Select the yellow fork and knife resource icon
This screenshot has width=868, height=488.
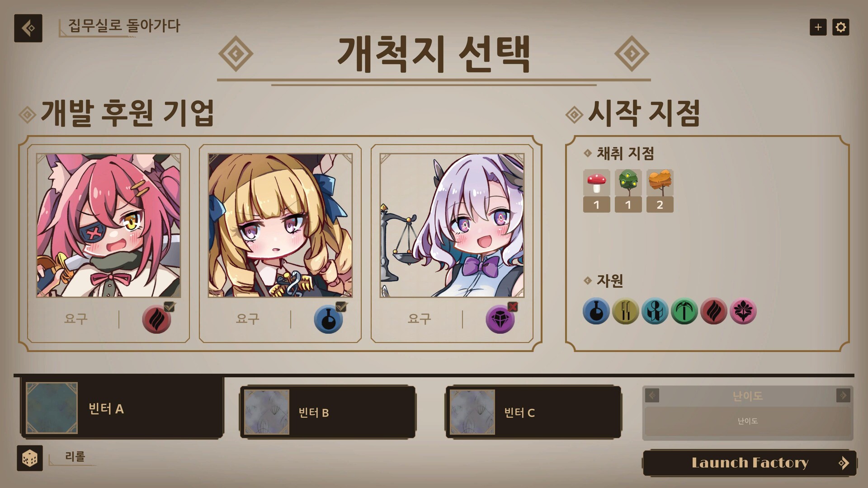coord(625,311)
